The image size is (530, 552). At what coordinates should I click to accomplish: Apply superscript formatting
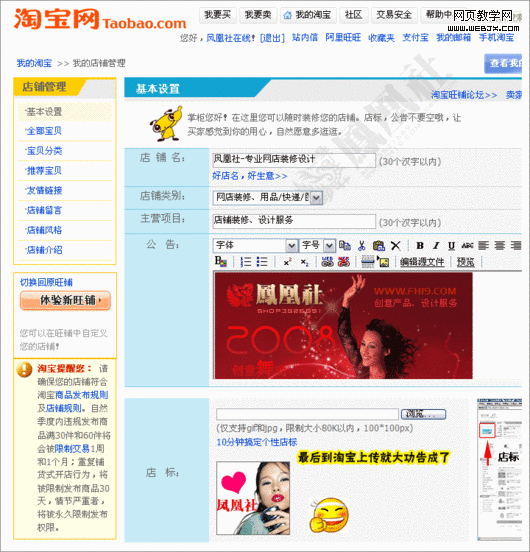click(x=288, y=262)
